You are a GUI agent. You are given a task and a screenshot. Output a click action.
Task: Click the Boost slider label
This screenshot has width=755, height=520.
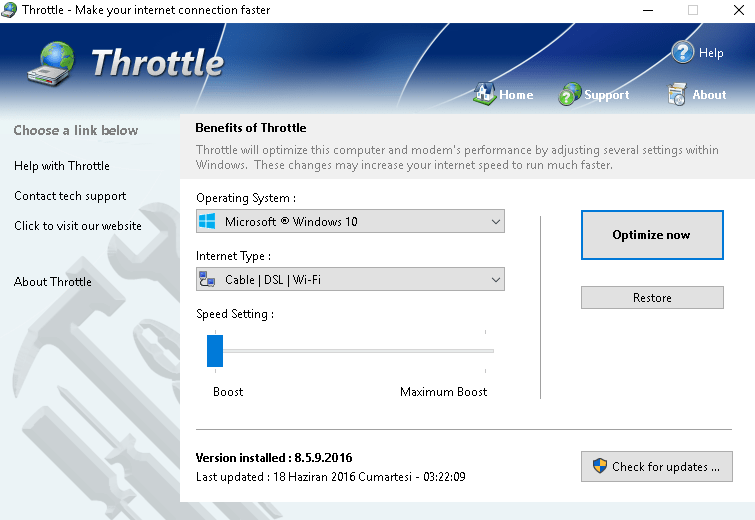[228, 392]
